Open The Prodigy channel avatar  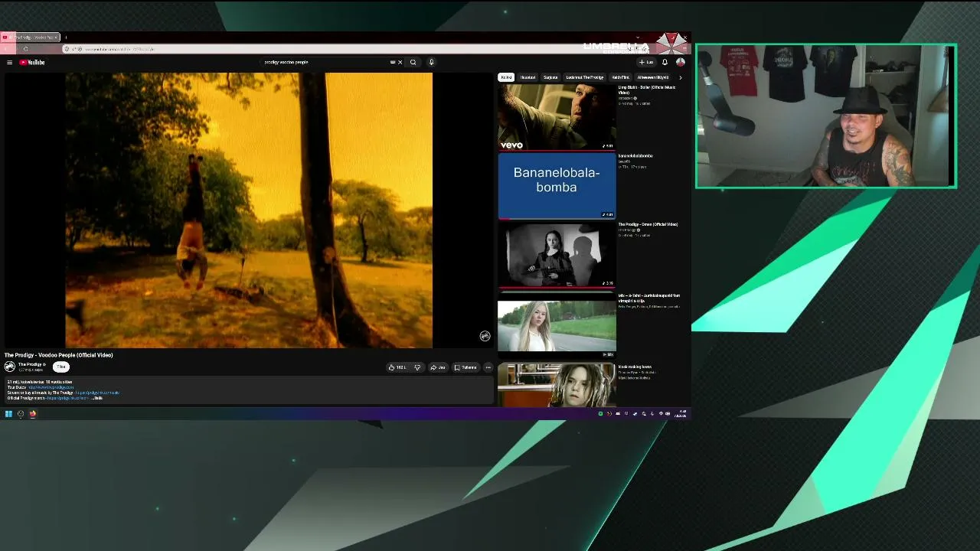tap(10, 367)
